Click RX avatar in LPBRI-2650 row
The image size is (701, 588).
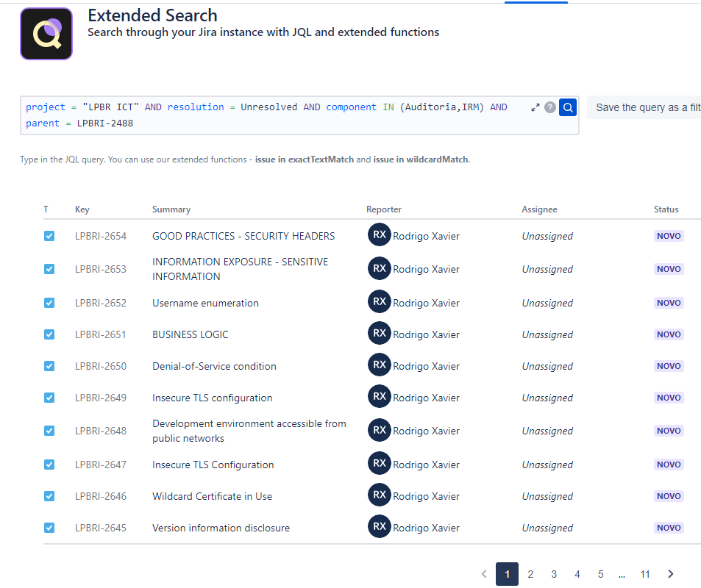(x=379, y=365)
